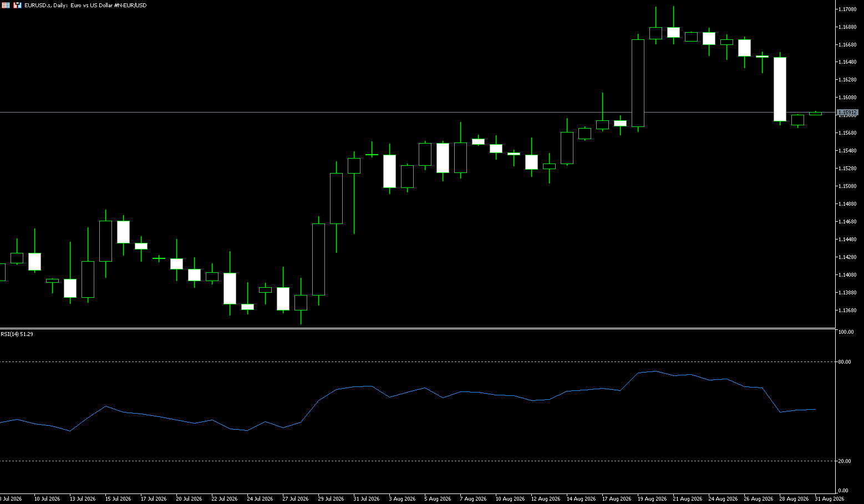This screenshot has width=864, height=504.
Task: Click the 1.13680 price scale label
Action: [x=847, y=310]
